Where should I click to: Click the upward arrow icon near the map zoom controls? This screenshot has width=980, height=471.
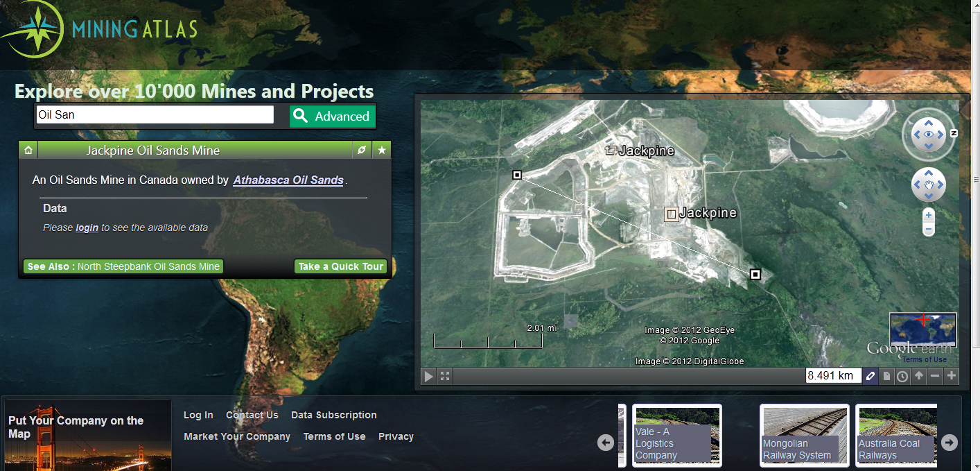[x=918, y=376]
